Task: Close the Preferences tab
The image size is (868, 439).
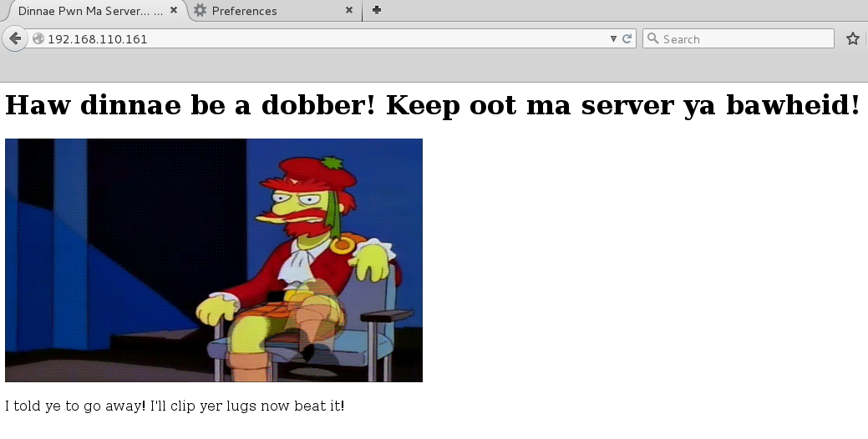Action: point(349,11)
